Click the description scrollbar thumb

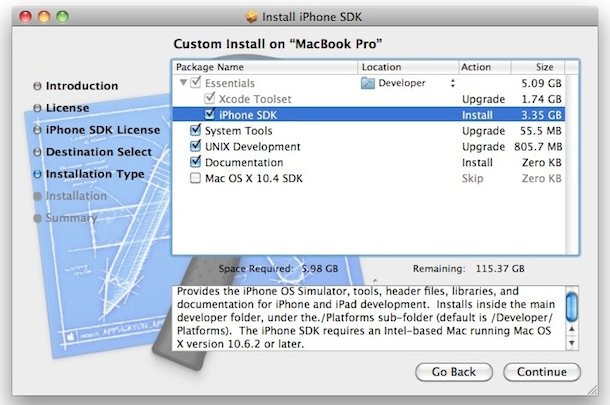click(x=571, y=307)
